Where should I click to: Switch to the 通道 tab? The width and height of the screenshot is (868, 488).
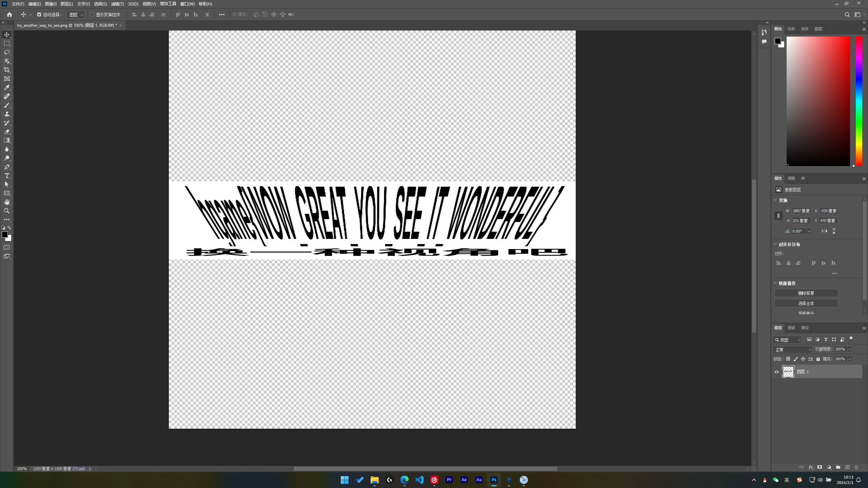[x=791, y=328]
